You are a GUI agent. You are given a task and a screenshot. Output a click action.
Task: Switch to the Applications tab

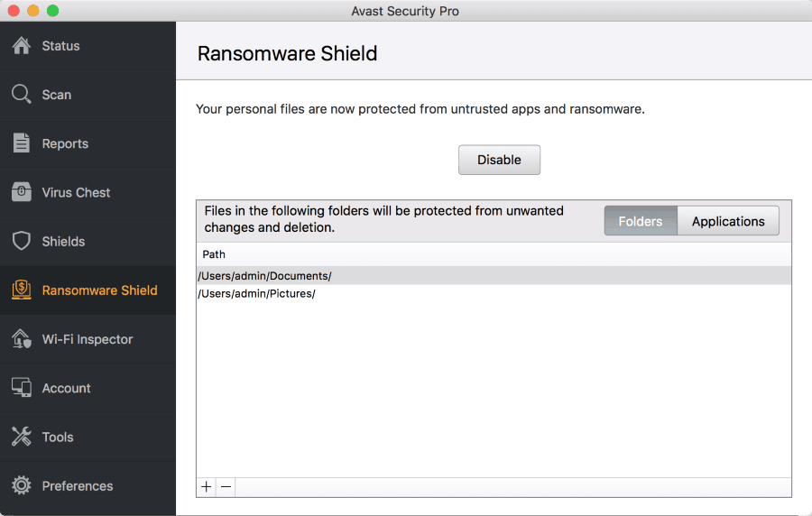[x=728, y=221]
